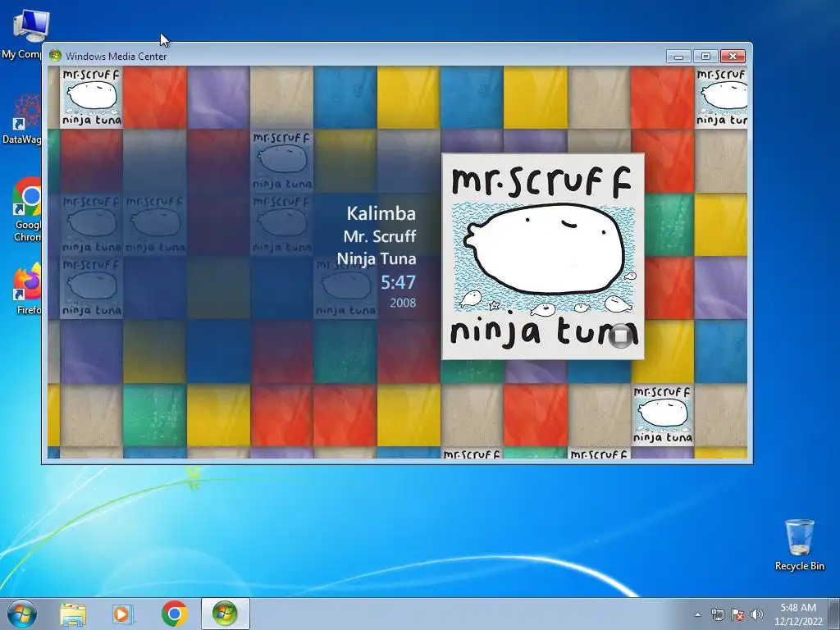
Task: Click the Windows Media Center title icon
Action: pos(55,56)
